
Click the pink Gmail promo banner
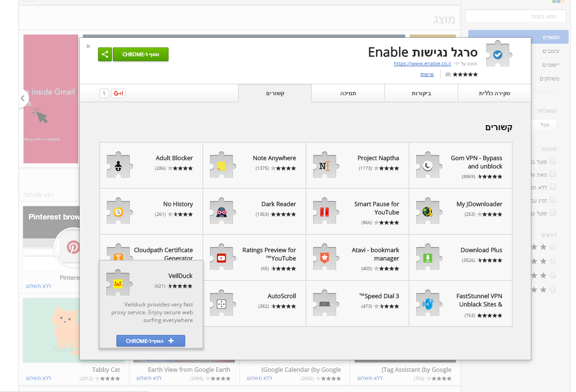tap(51, 99)
